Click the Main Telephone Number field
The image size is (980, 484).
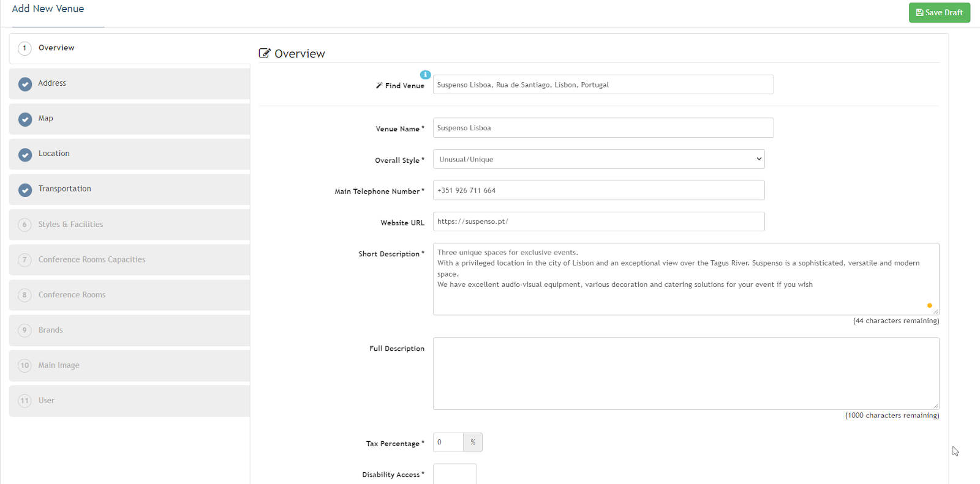click(x=598, y=190)
